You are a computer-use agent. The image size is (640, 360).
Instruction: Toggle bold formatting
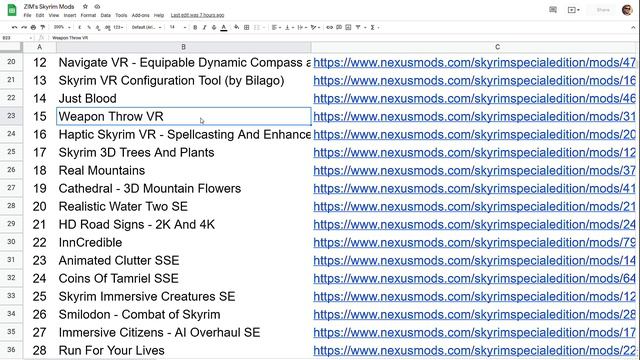coord(195,27)
